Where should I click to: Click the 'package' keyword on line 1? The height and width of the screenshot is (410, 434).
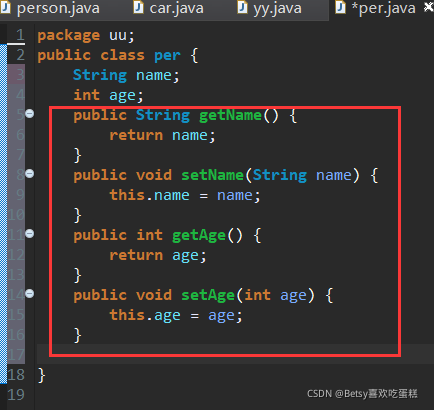[x=68, y=36]
